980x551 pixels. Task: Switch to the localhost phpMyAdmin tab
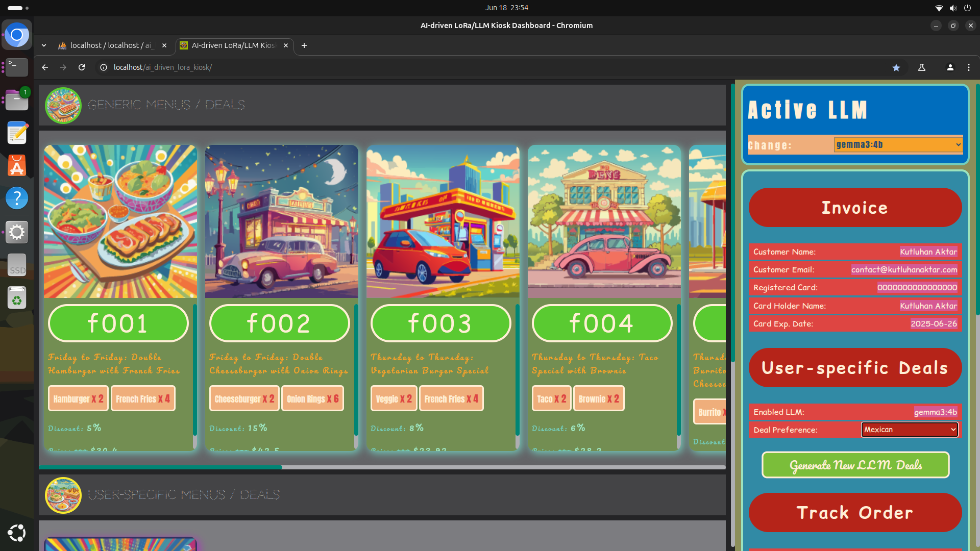[112, 45]
